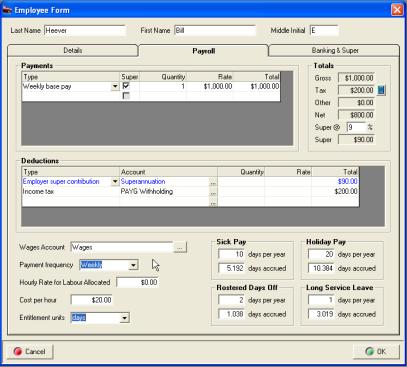Click the $90.00 deduction total cell
Image resolution: width=407 pixels, height=367 pixels.
(335, 182)
